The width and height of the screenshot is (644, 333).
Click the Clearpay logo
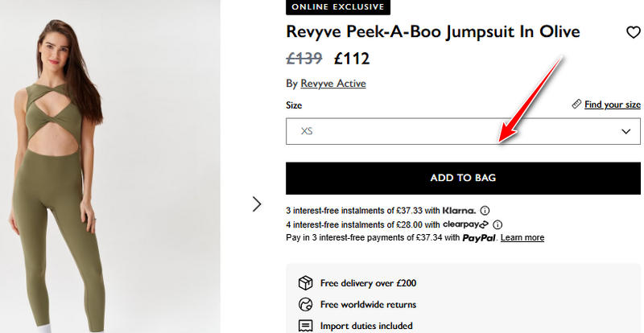(466, 224)
